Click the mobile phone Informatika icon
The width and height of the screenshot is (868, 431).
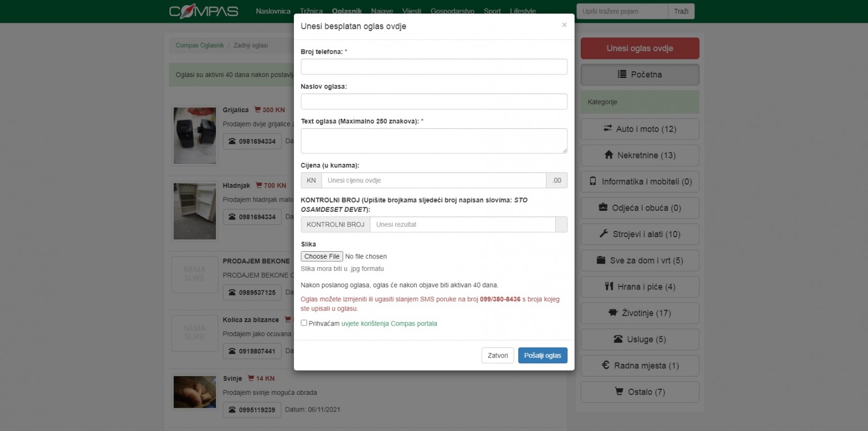click(593, 181)
